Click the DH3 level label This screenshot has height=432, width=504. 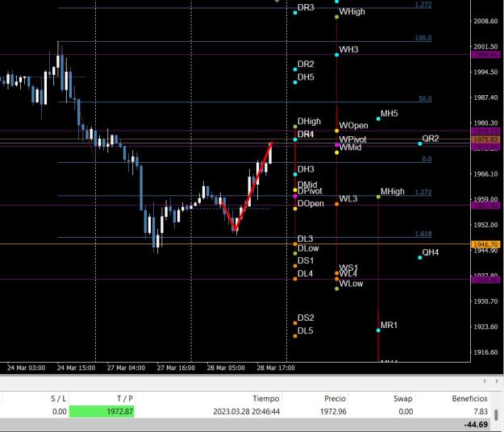click(x=306, y=169)
